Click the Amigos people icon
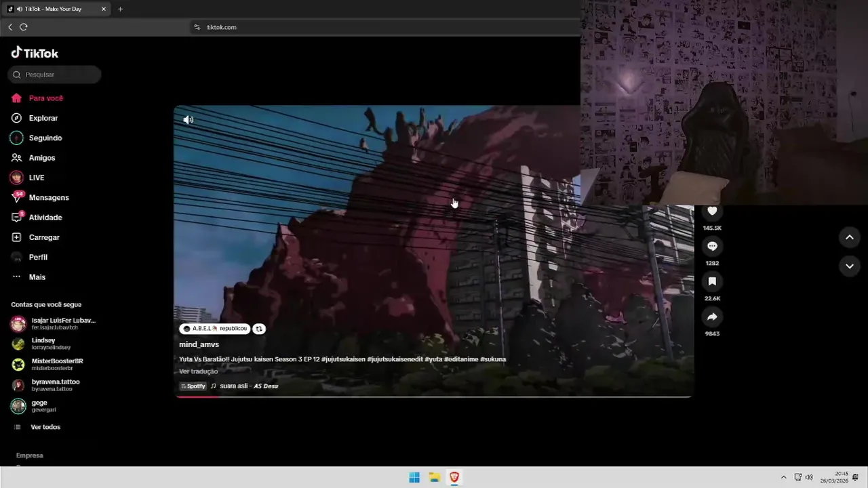This screenshot has width=868, height=488. click(16, 158)
